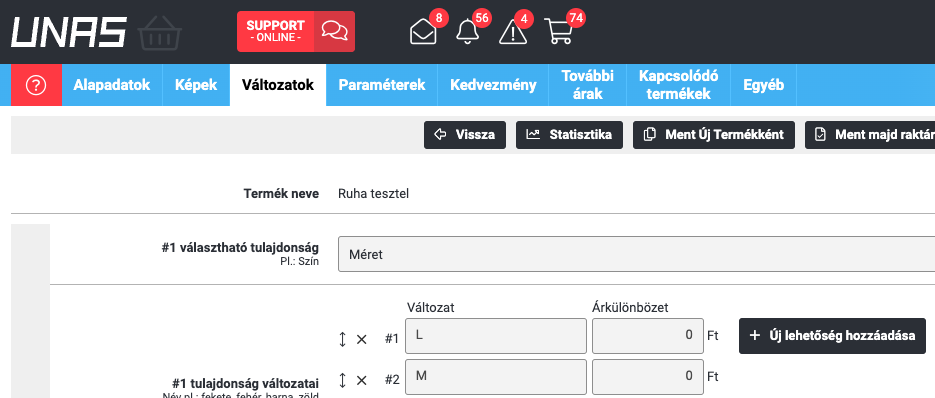Open Kapcsolódó termékek tab

pos(679,85)
